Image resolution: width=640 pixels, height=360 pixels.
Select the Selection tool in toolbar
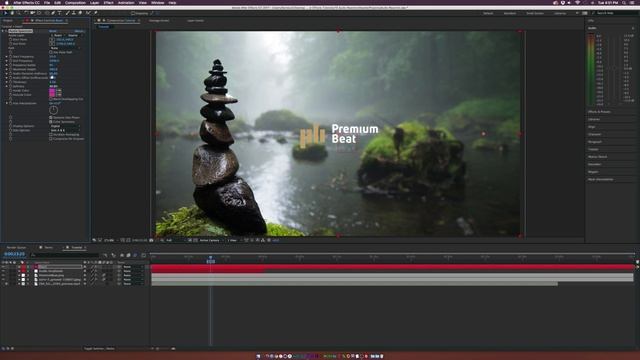point(6,13)
